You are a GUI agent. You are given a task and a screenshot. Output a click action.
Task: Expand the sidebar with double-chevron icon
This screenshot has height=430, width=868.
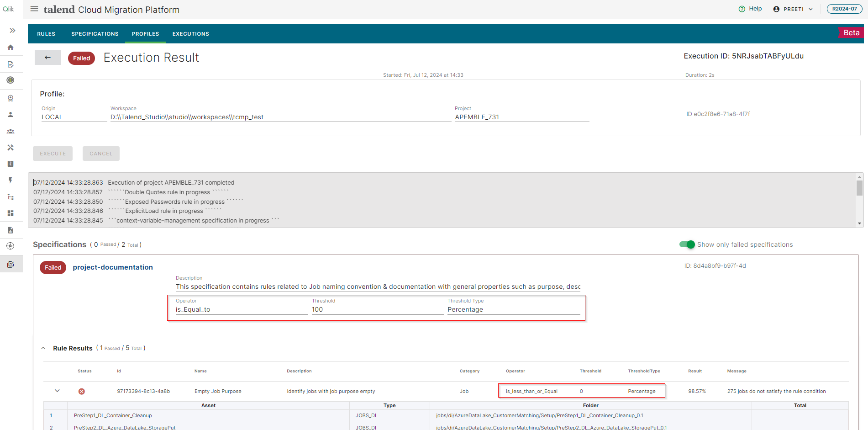click(x=12, y=31)
